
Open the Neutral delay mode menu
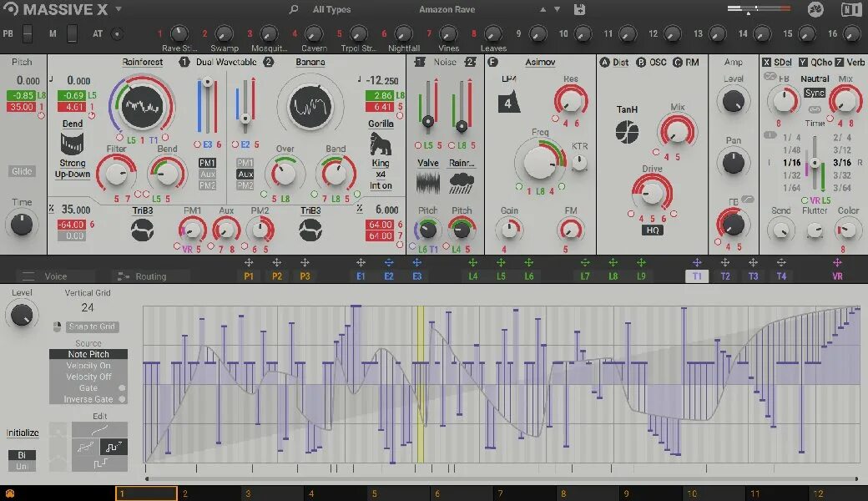tap(815, 78)
